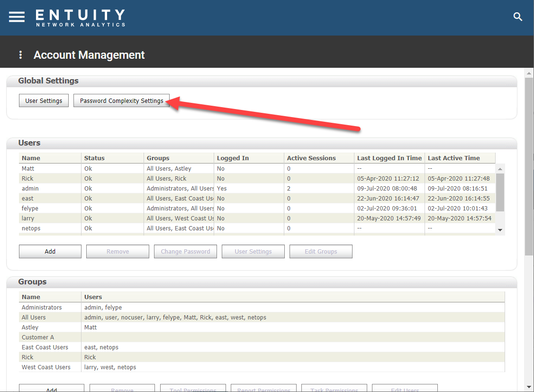The width and height of the screenshot is (534, 392).
Task: Open the hamburger main menu
Action: pyautogui.click(x=17, y=17)
